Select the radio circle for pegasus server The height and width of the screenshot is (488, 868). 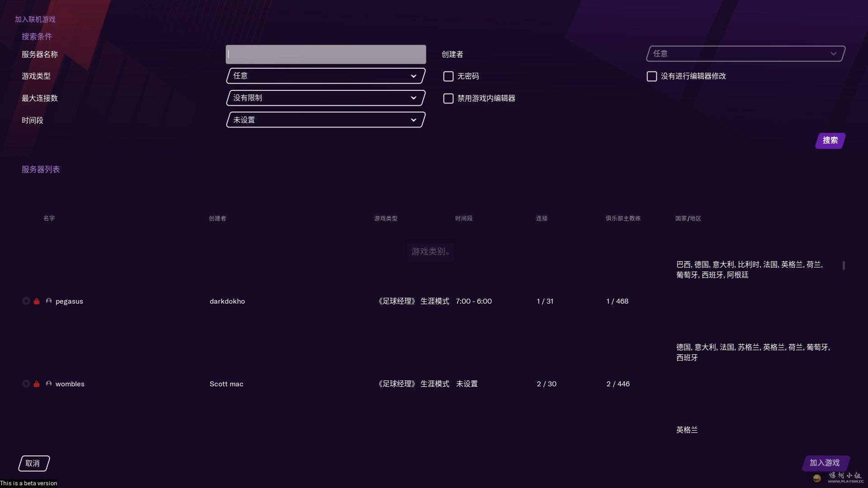pyautogui.click(x=26, y=301)
